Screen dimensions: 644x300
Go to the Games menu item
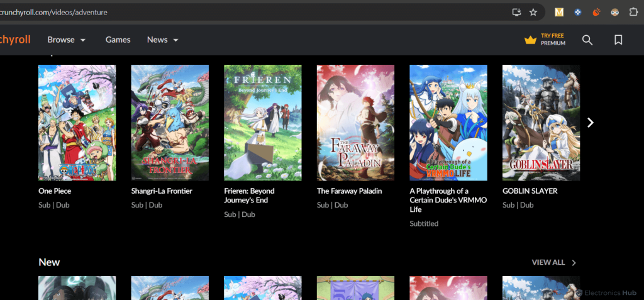118,40
